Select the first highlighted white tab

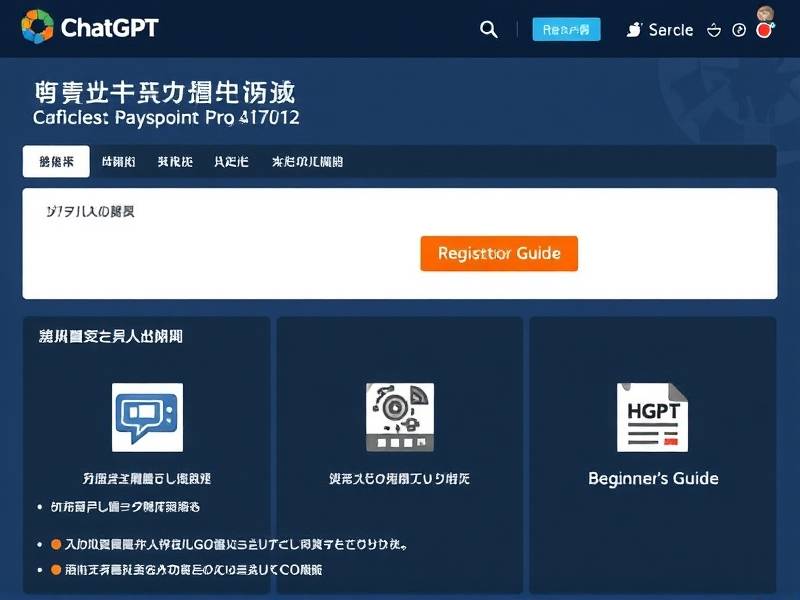(x=56, y=161)
